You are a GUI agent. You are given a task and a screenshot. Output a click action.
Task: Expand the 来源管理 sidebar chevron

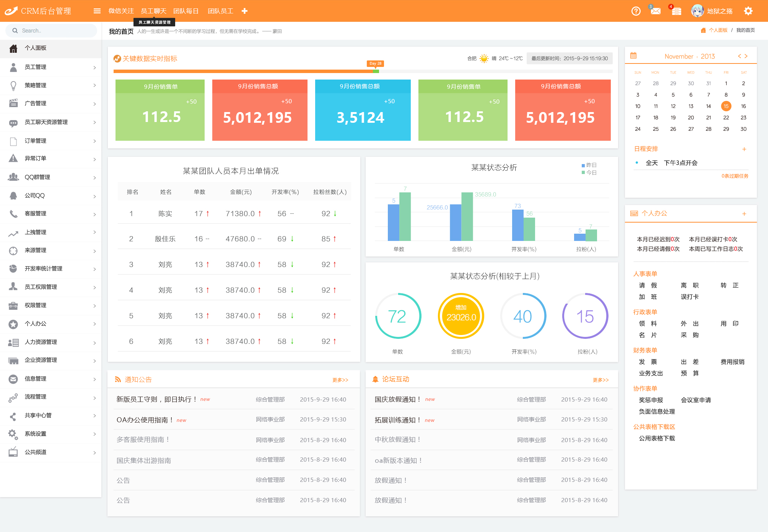click(x=94, y=251)
